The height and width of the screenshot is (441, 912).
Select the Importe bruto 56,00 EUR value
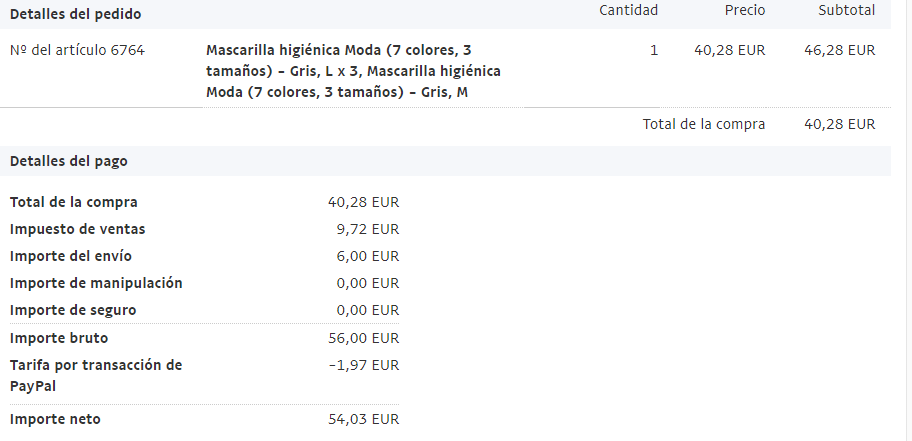pos(364,338)
